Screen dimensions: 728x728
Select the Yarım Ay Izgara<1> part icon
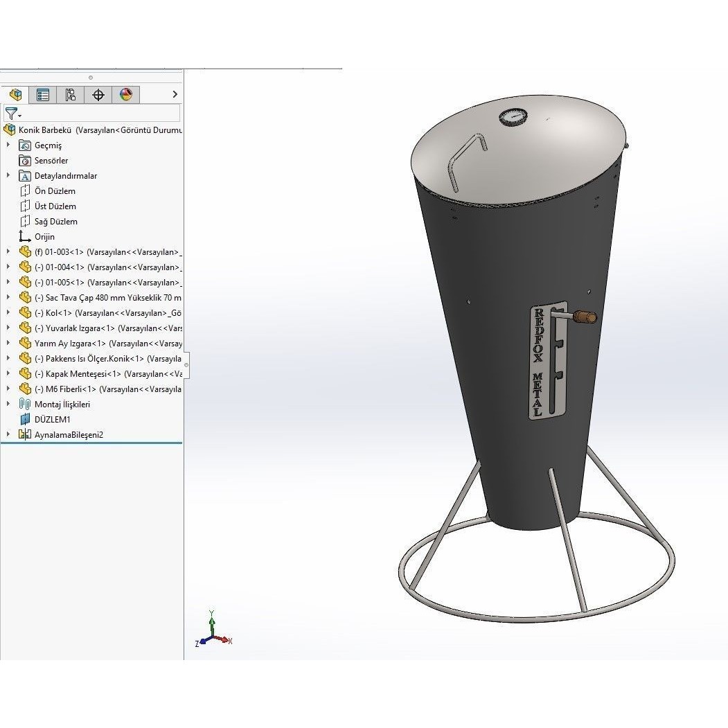(25, 344)
